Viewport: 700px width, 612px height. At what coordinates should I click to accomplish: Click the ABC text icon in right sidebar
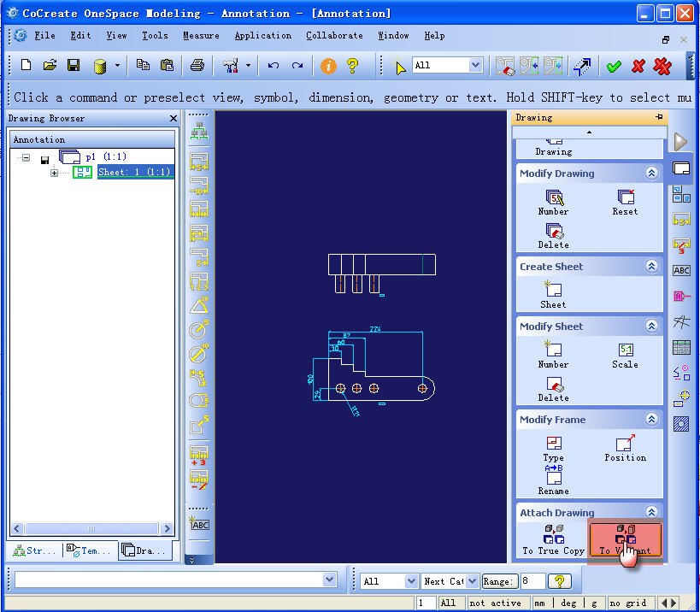tap(681, 270)
